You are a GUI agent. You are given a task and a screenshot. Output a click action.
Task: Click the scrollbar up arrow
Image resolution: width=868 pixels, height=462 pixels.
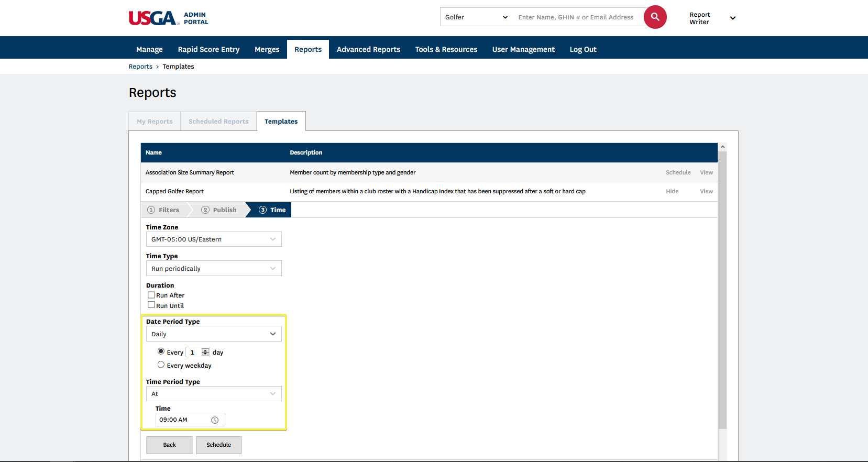pyautogui.click(x=722, y=147)
